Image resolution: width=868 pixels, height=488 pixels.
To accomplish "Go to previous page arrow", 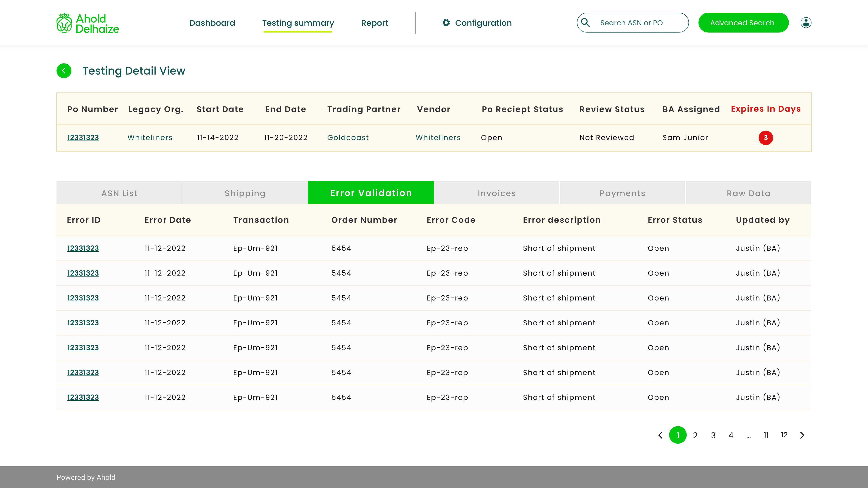I will point(660,435).
